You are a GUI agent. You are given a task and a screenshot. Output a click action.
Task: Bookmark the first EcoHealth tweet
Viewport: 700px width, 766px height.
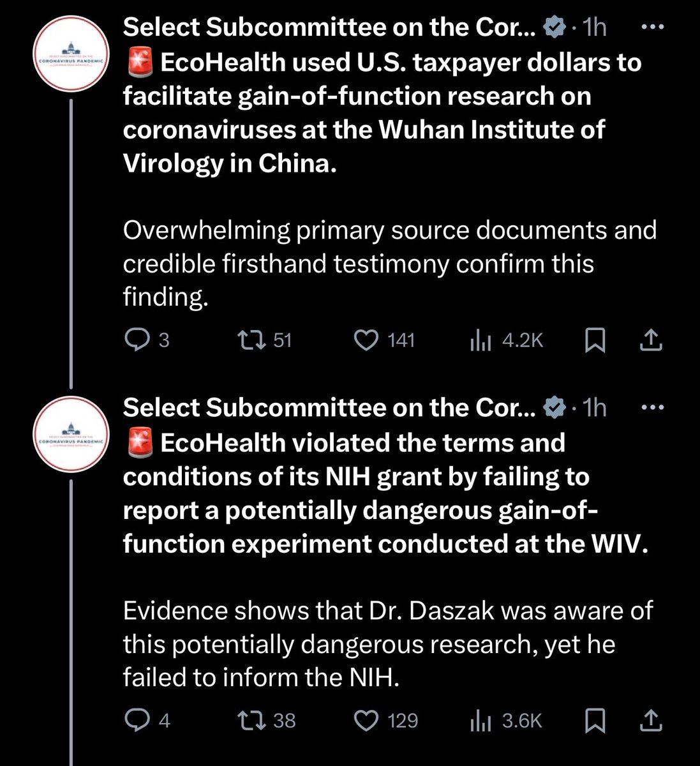pyautogui.click(x=595, y=341)
